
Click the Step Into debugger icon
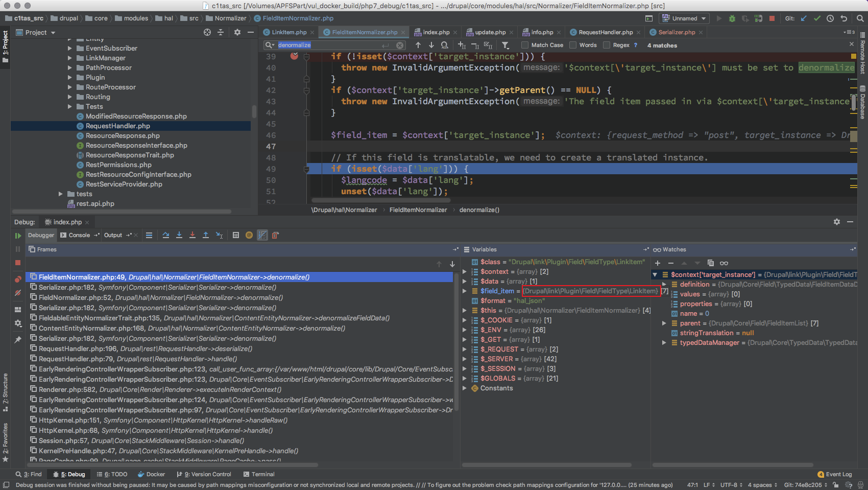[x=179, y=235]
